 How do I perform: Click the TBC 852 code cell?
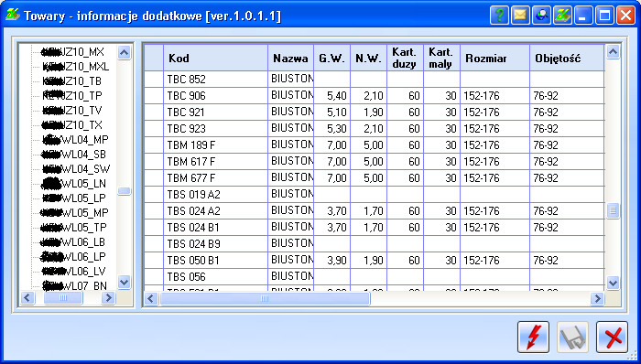pyautogui.click(x=215, y=80)
